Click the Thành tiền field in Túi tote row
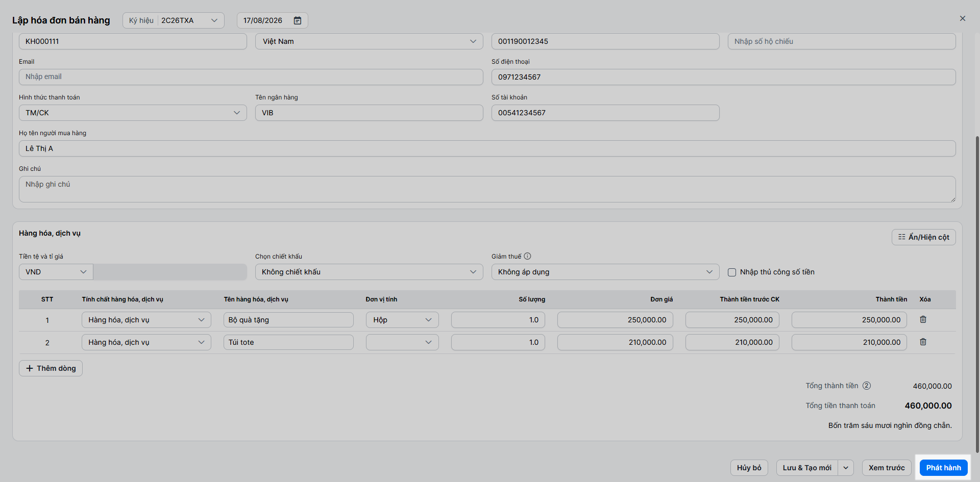 [x=849, y=342]
